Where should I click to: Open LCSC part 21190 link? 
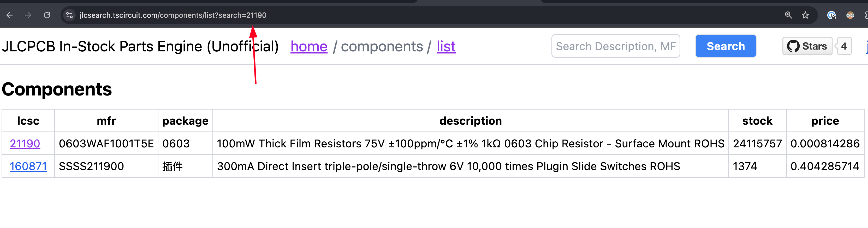pos(25,144)
